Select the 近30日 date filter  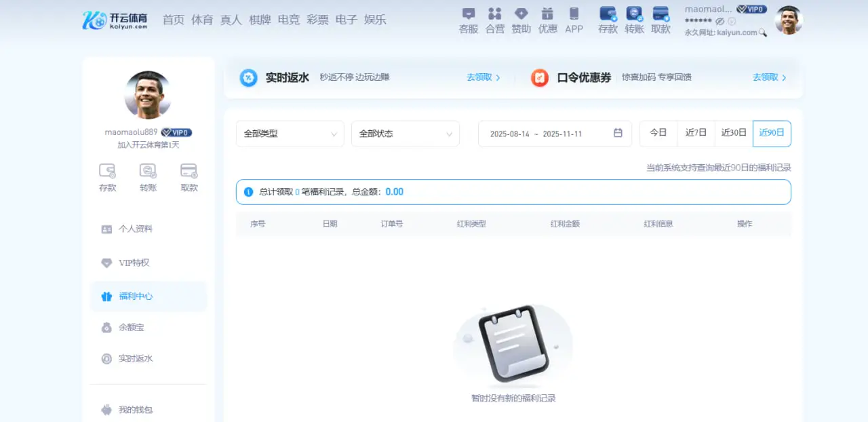(734, 133)
